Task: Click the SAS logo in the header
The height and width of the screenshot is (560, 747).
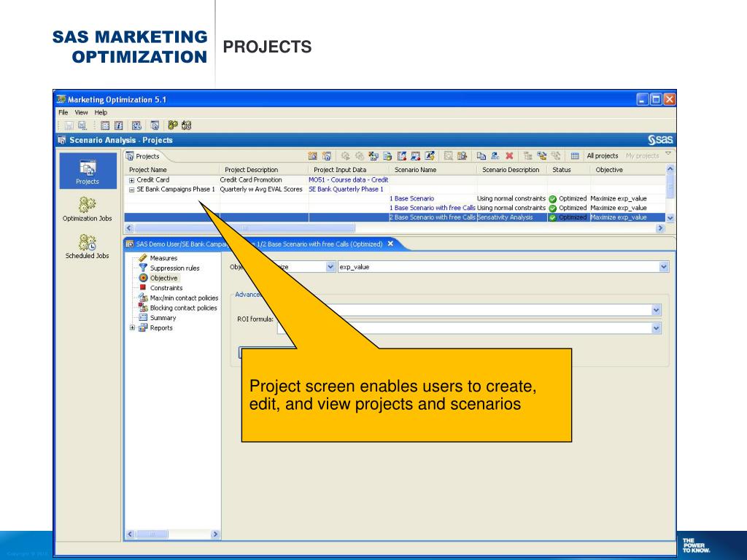Action: [x=661, y=139]
